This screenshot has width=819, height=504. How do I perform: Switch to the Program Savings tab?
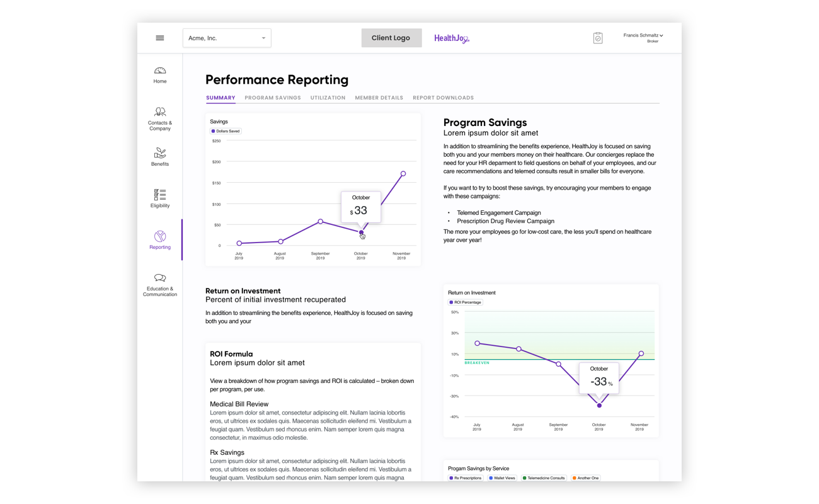(x=273, y=98)
